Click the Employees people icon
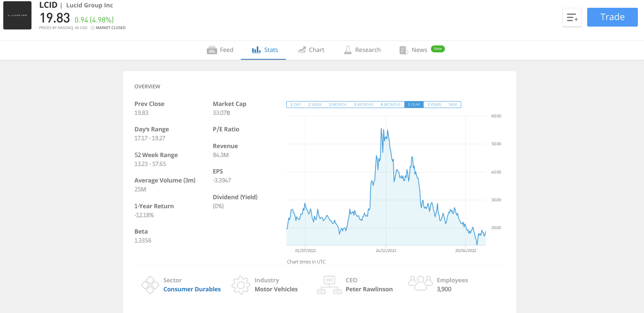Viewport: 644px width, 313px height. pos(420,283)
